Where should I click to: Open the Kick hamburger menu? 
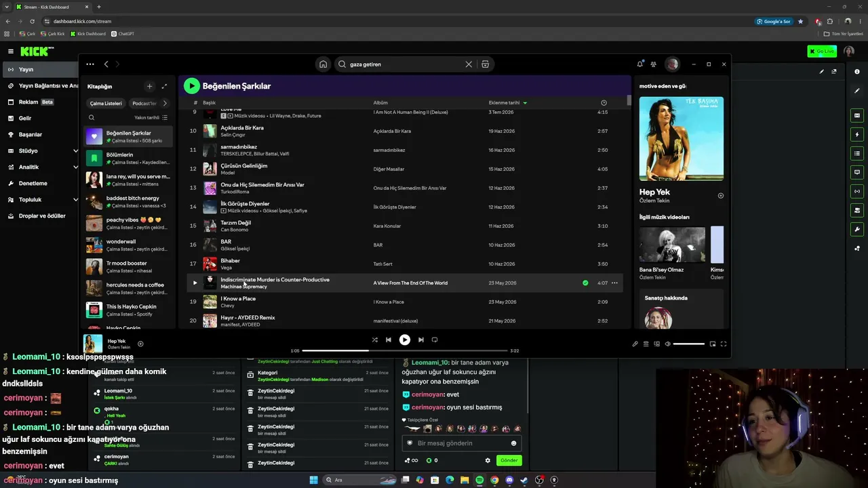pos(10,52)
